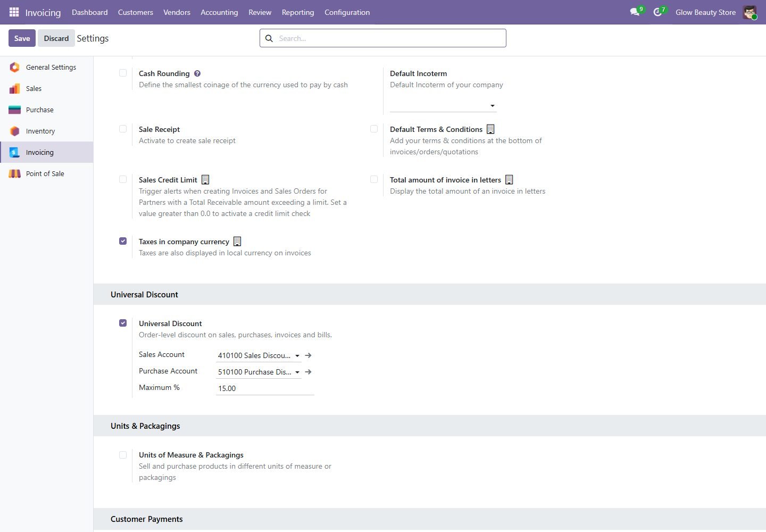Screen dimensions: 766x532
Task: Enable the Sales Credit Limit checkbox
Action: point(123,179)
